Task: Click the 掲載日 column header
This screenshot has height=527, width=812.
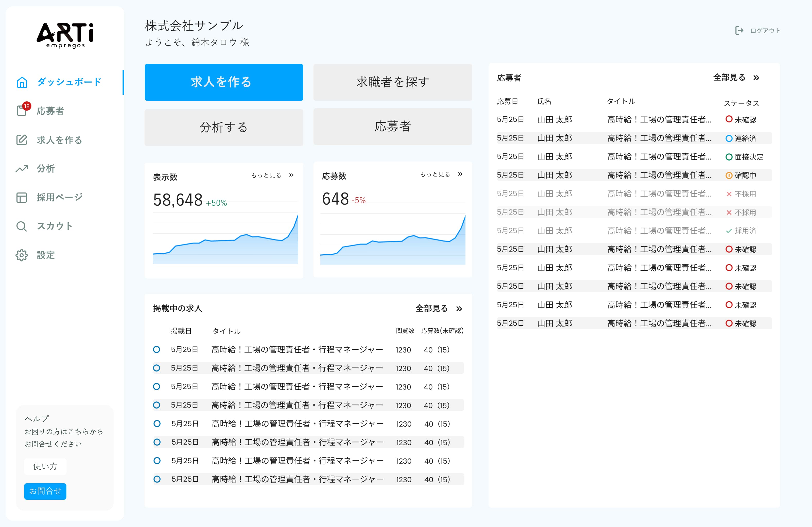Action: [181, 331]
